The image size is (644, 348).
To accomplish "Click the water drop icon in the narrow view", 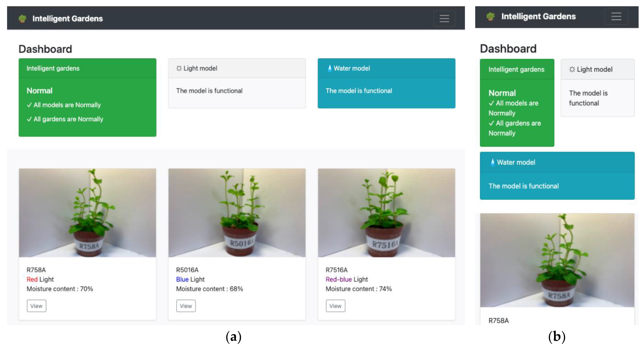I will 492,162.
